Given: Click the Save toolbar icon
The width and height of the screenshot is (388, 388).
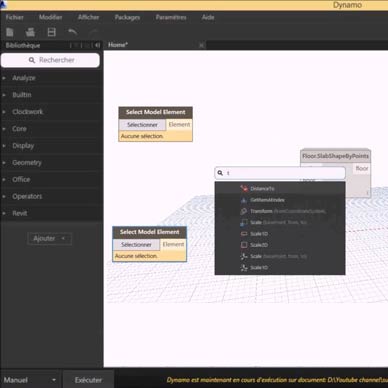Looking at the screenshot, I should 52,32.
